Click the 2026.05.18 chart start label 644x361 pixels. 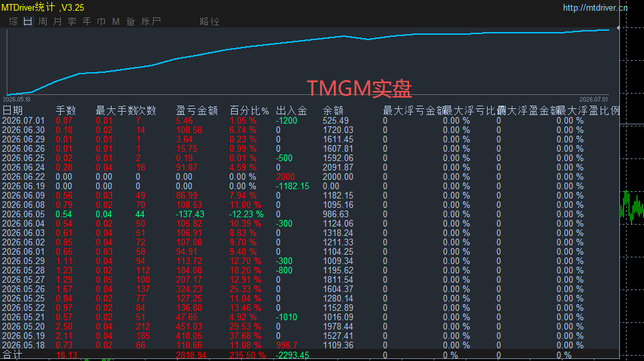tap(17, 100)
